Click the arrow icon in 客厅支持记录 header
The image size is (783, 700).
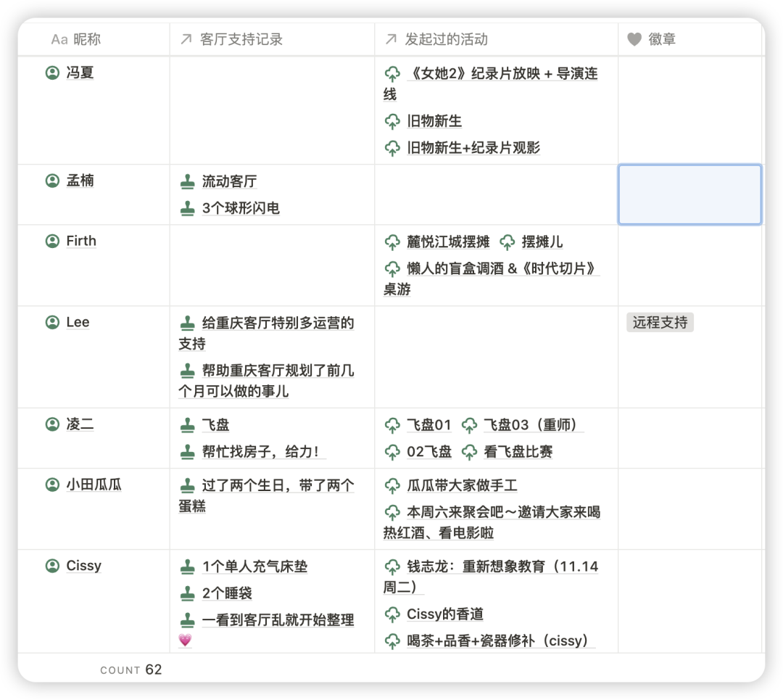pos(186,39)
